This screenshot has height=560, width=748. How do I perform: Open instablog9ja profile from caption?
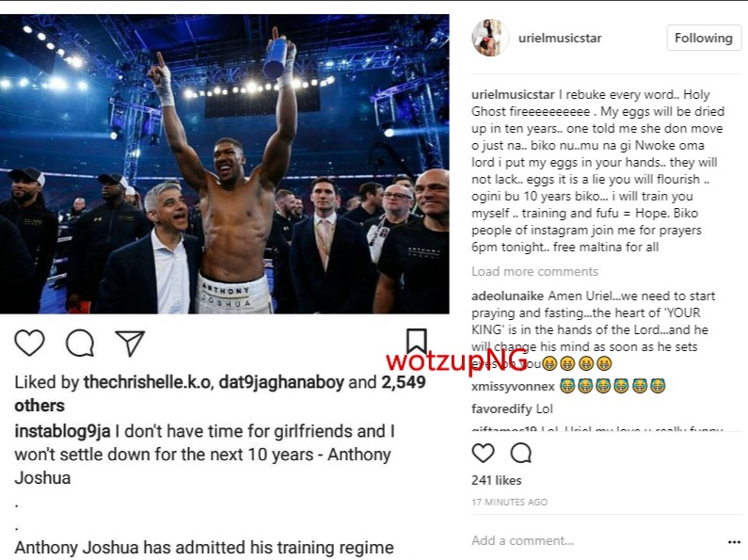coord(62,431)
